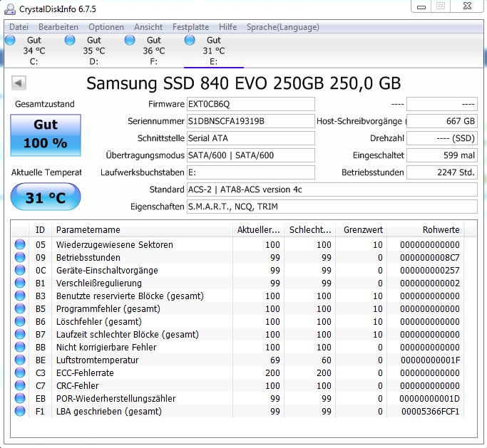This screenshot has height=448, width=487.
Task: Click the ECC-Fehlerrate parameter name
Action: 85,373
